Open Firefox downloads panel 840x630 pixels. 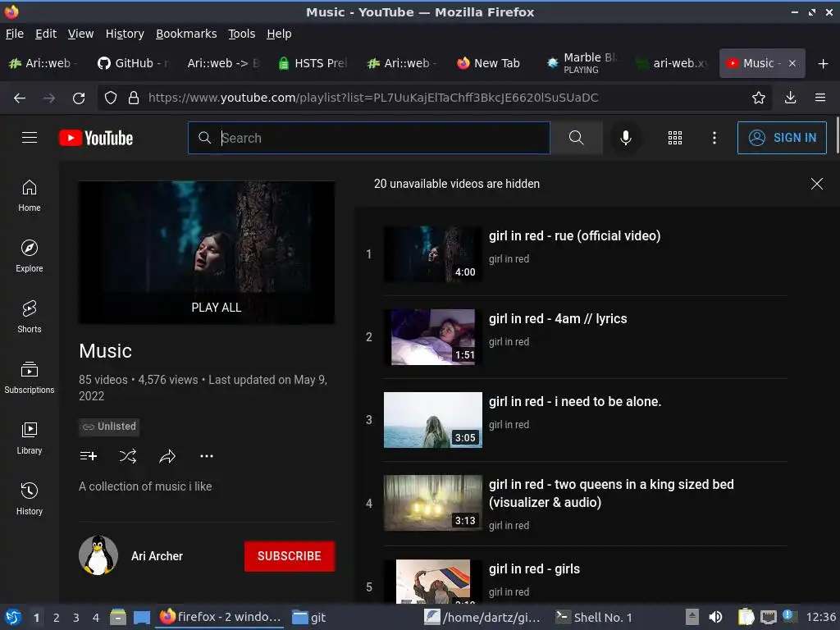(x=790, y=98)
